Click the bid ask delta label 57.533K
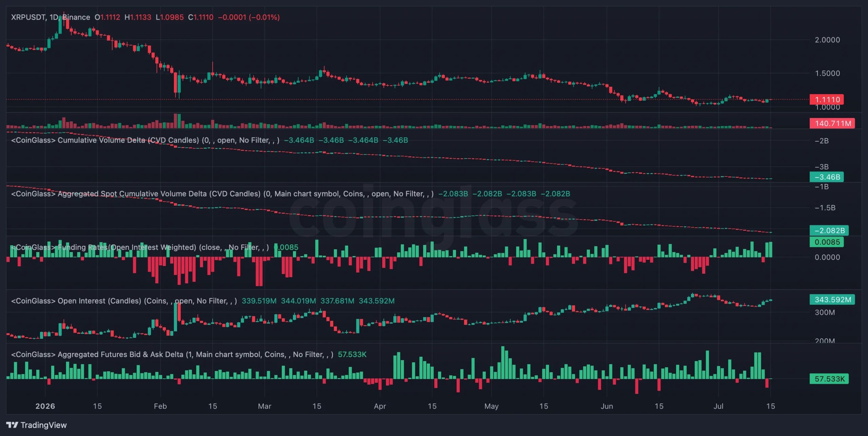This screenshot has width=868, height=436. 829,379
